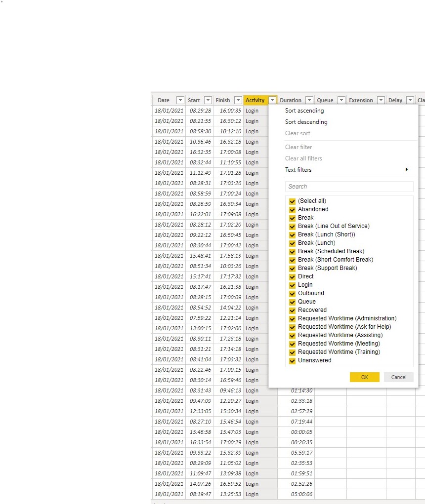Open the Start column filter dropdown

click(208, 100)
